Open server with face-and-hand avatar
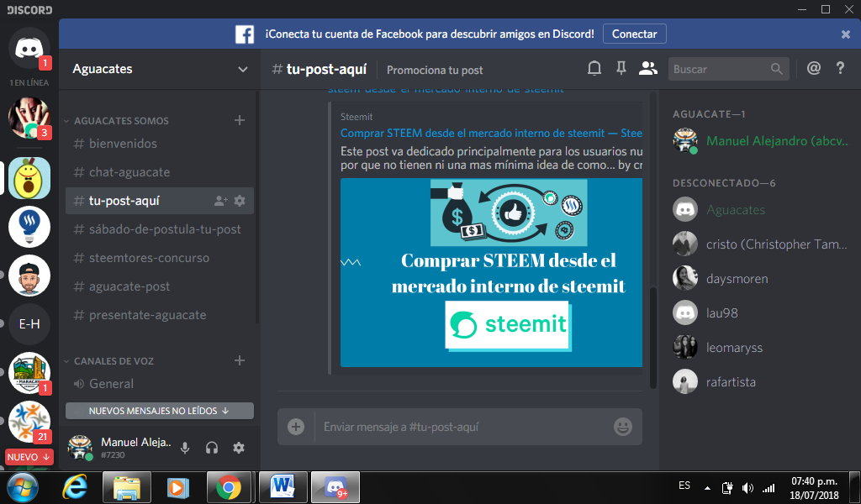Screen dimensions: 861x504 point(29,118)
